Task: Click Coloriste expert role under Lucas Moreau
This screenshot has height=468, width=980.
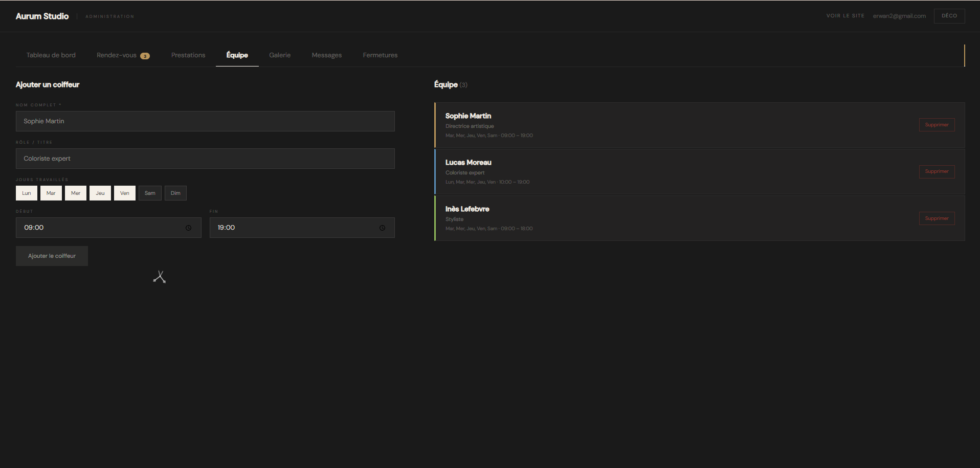Action: click(x=465, y=173)
